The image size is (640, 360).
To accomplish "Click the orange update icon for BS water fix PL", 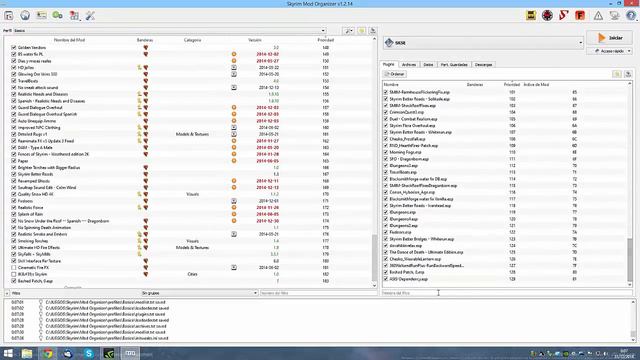I will pyautogui.click(x=234, y=54).
